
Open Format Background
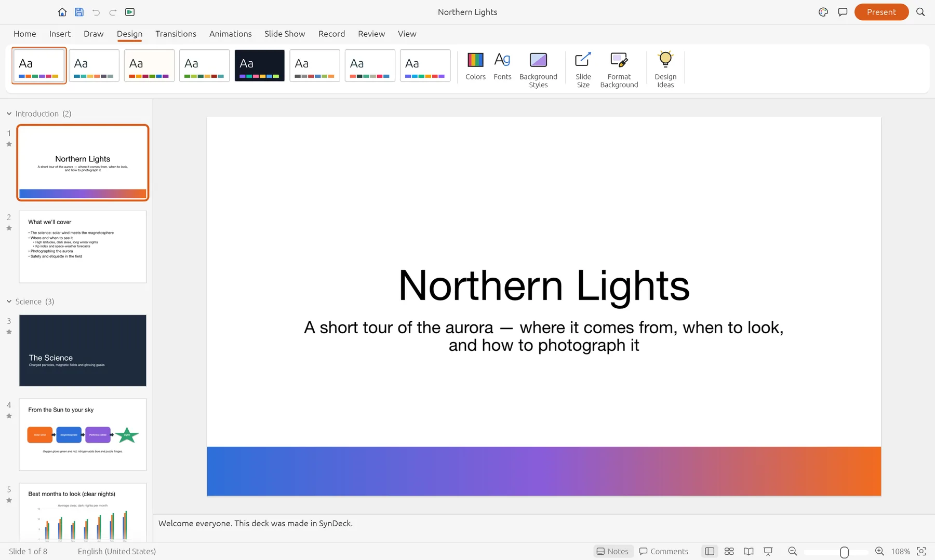(x=619, y=70)
